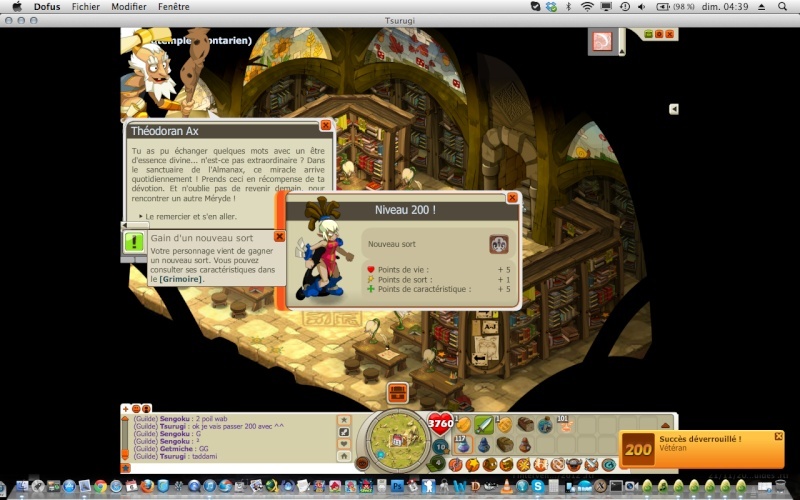Open the smiley emote button above chat

click(x=136, y=409)
